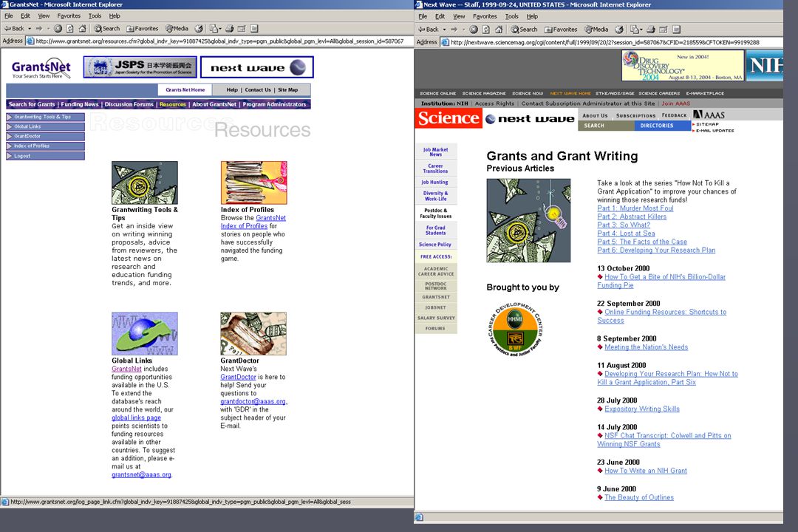Click Stop icon in GrantsNet window toolbar

tap(58, 29)
